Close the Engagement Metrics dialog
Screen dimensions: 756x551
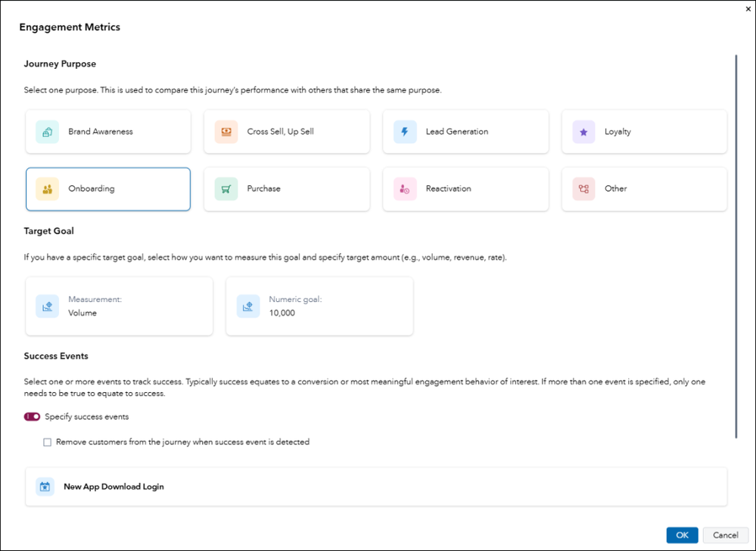point(748,8)
